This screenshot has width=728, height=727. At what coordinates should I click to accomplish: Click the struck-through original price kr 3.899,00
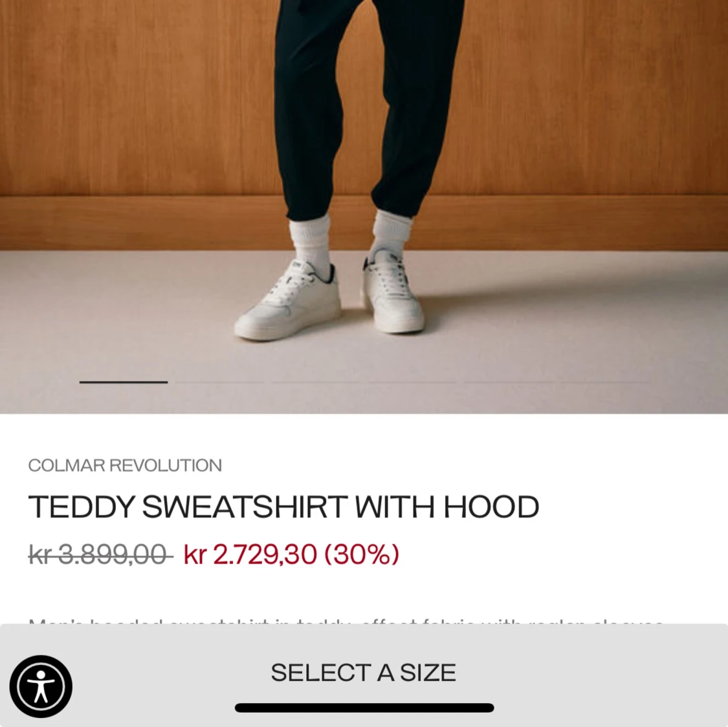101,554
